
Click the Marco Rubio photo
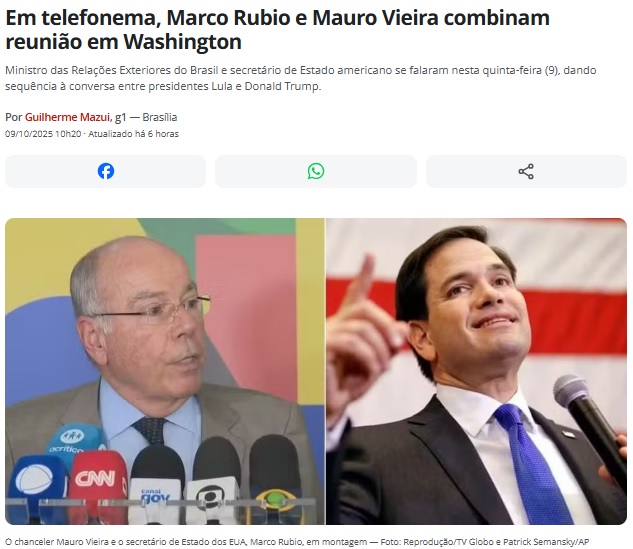(476, 371)
